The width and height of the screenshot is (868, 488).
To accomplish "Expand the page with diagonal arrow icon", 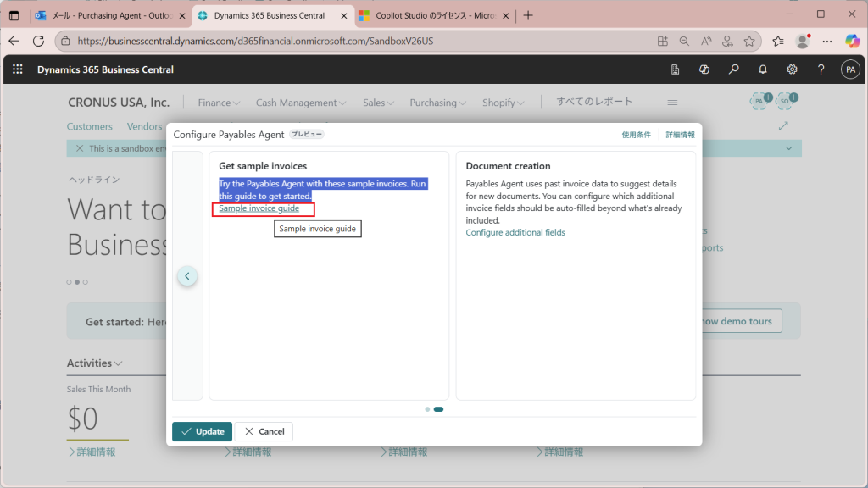I will 783,127.
